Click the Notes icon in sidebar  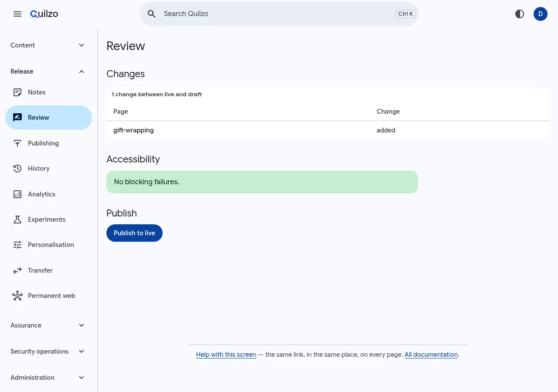tap(17, 92)
